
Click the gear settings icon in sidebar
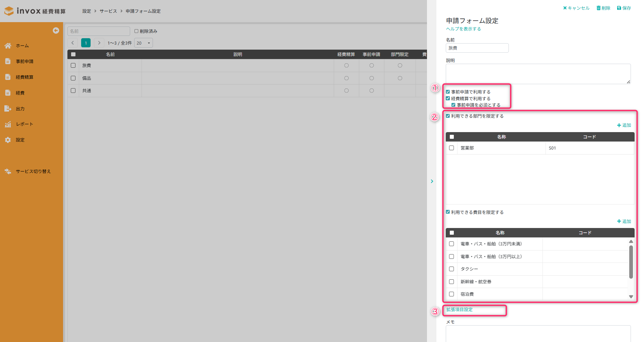tap(8, 140)
